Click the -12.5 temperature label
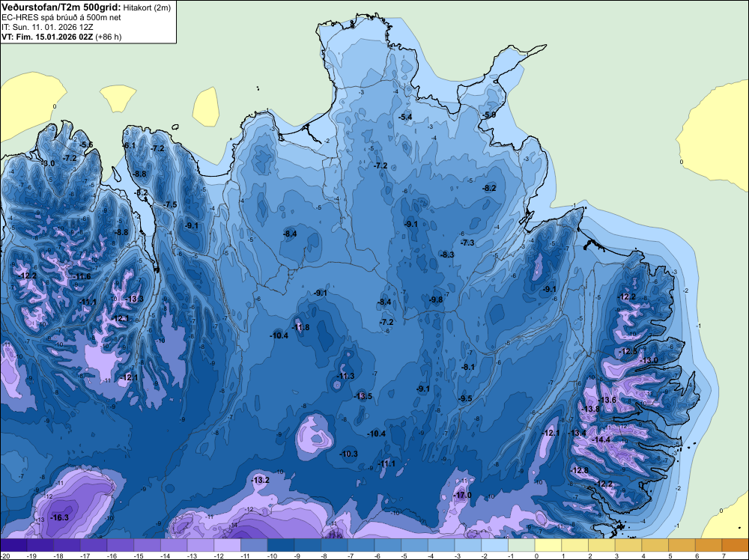 click(628, 351)
